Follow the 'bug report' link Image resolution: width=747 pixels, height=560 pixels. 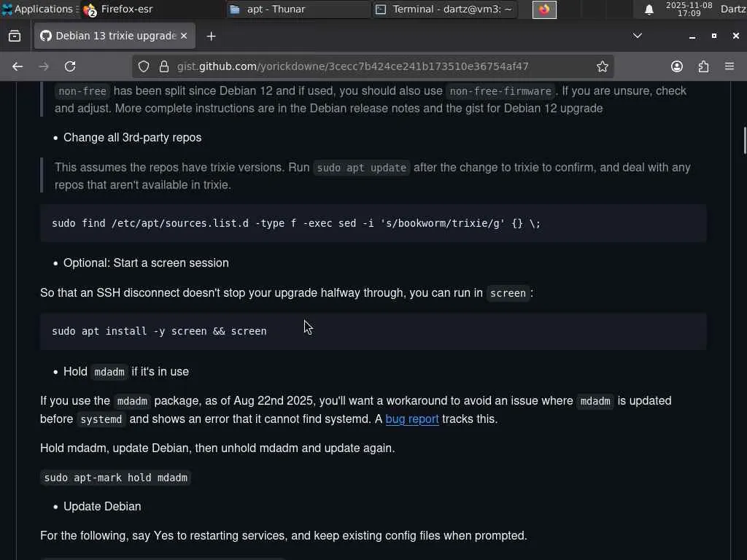411,419
